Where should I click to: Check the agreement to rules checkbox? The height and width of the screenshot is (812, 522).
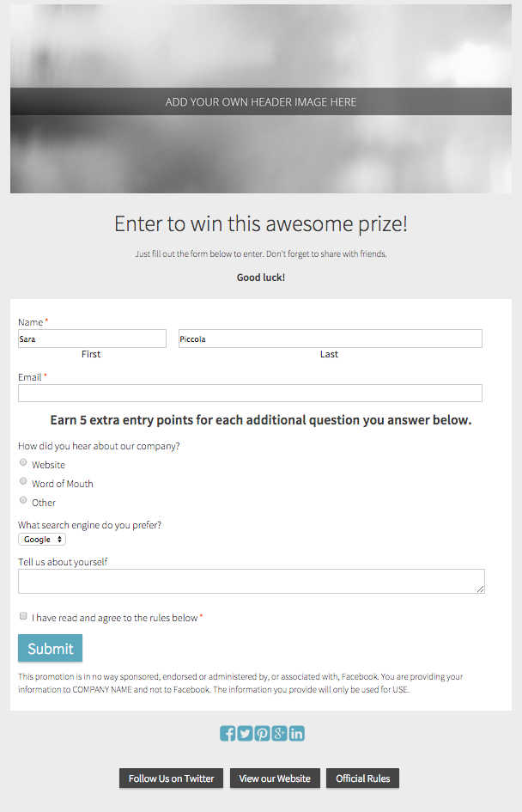click(23, 615)
